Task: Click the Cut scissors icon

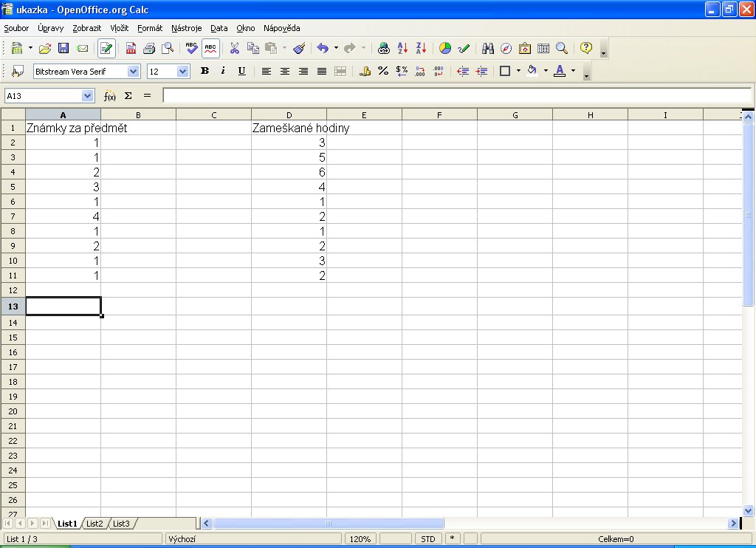Action: 234,48
